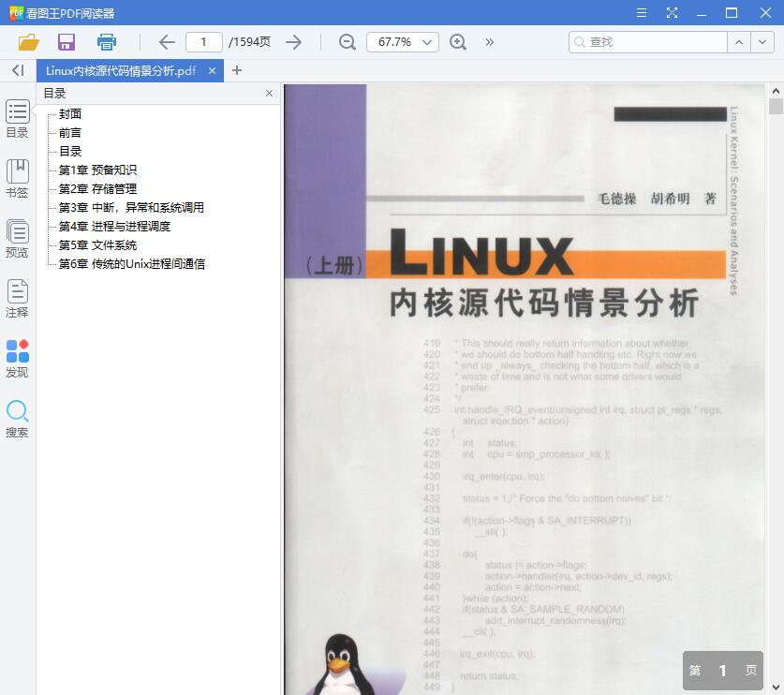Focus the 查找 search field
The width and height of the screenshot is (784, 695).
(647, 42)
